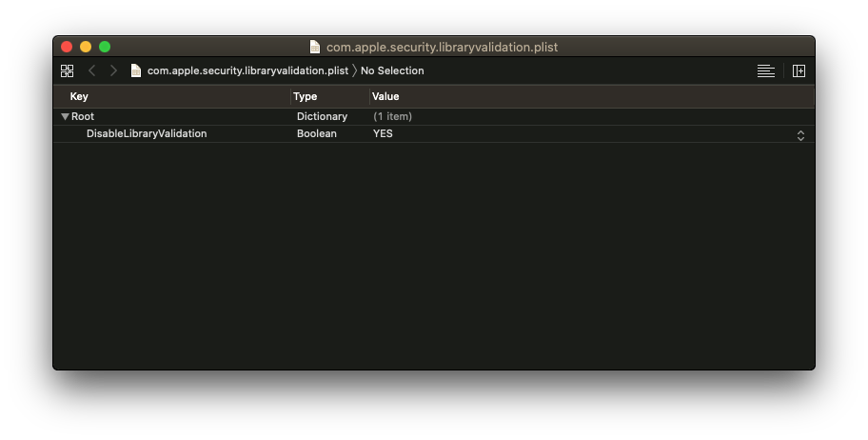Click the Value column header
The width and height of the screenshot is (868, 440).
click(385, 96)
